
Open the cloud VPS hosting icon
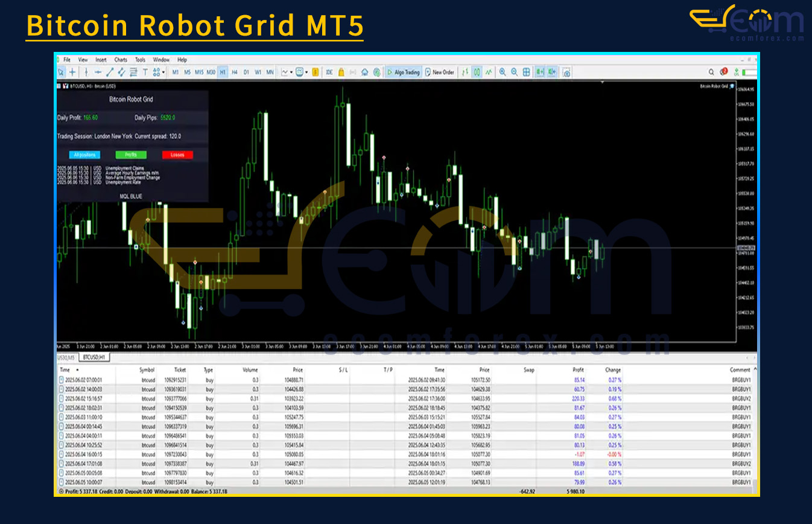tap(365, 72)
